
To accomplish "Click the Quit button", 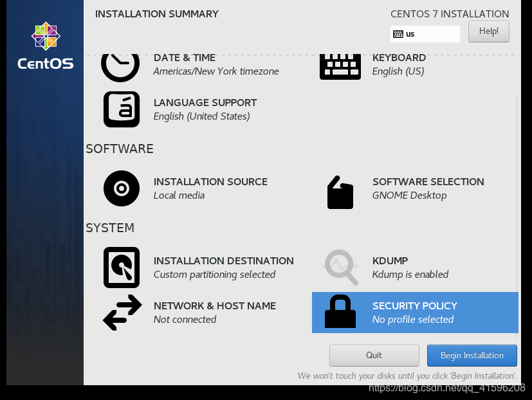I will 374,355.
